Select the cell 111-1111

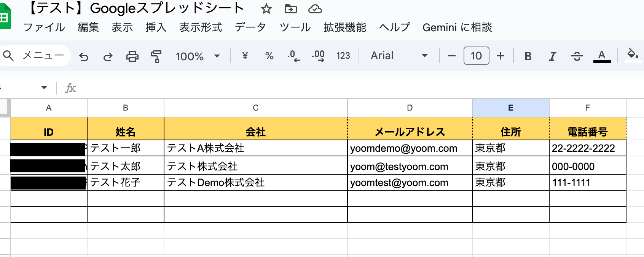click(588, 183)
